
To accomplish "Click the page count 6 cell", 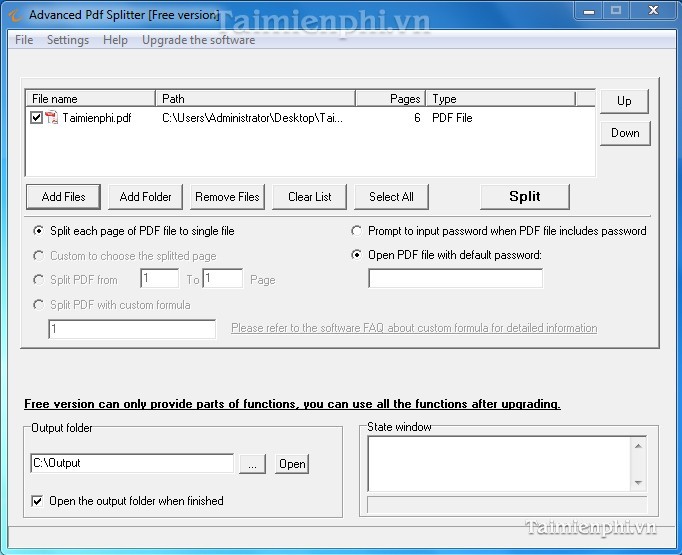I will click(x=417, y=118).
